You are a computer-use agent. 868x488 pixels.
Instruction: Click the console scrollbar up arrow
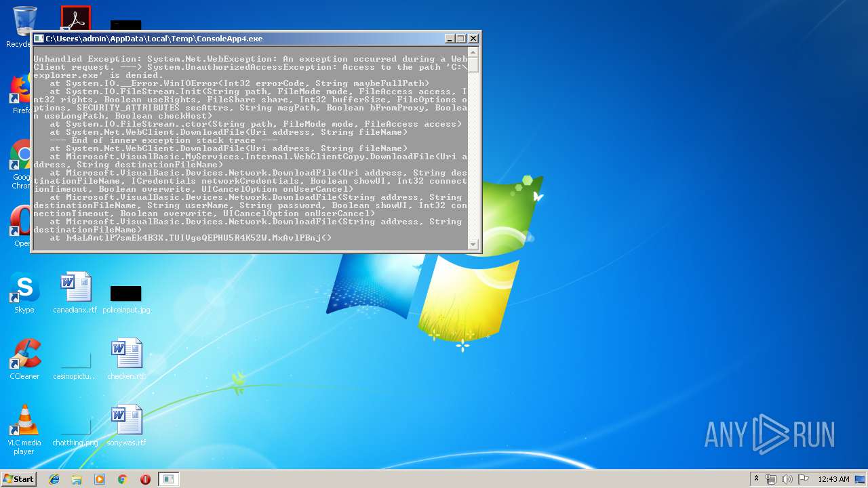point(473,52)
